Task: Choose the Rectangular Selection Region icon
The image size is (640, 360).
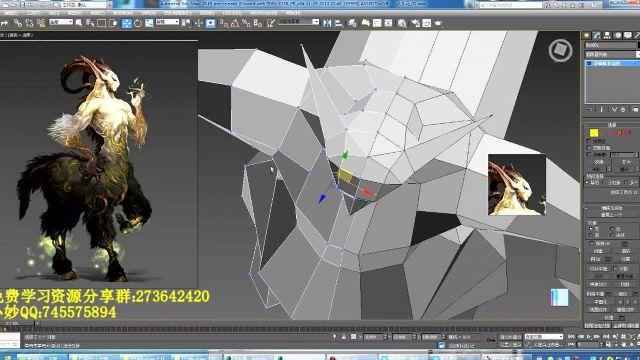Action: (101, 23)
